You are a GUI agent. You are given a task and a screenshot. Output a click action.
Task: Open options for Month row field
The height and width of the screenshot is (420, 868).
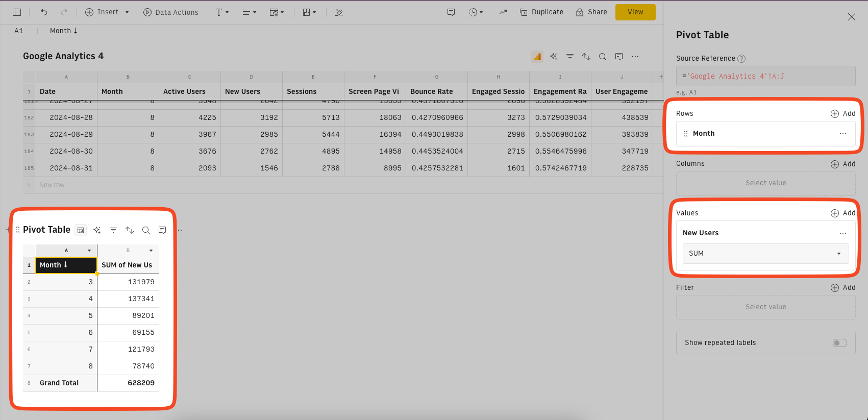pyautogui.click(x=843, y=134)
